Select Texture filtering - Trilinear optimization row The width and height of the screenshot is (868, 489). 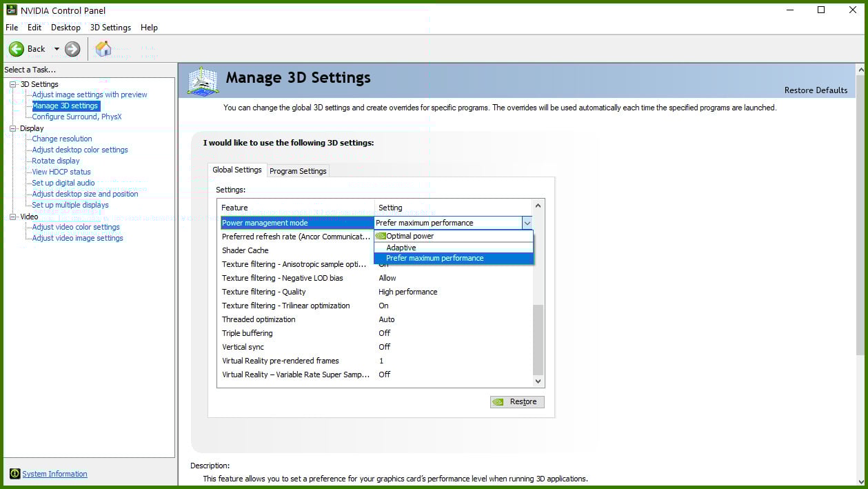coord(376,306)
